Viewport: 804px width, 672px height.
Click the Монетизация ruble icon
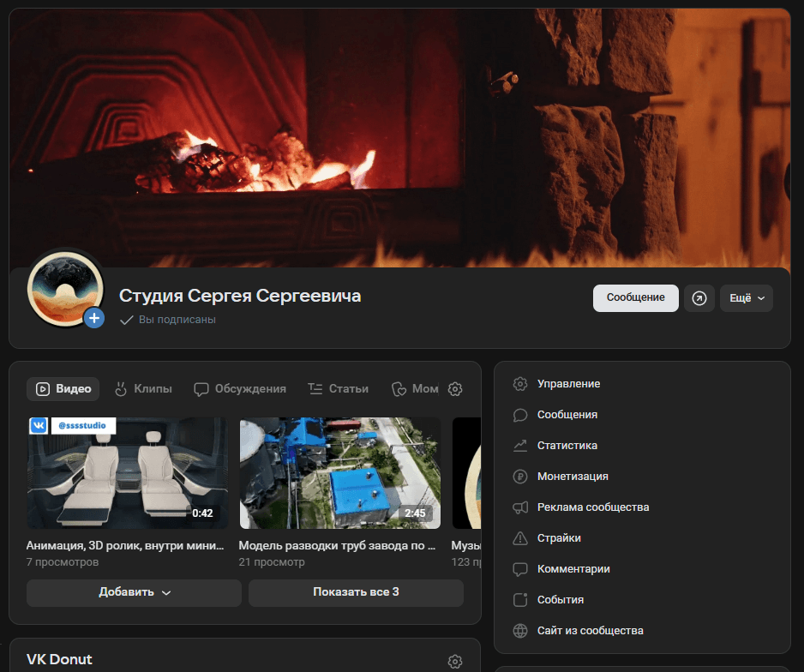click(520, 477)
